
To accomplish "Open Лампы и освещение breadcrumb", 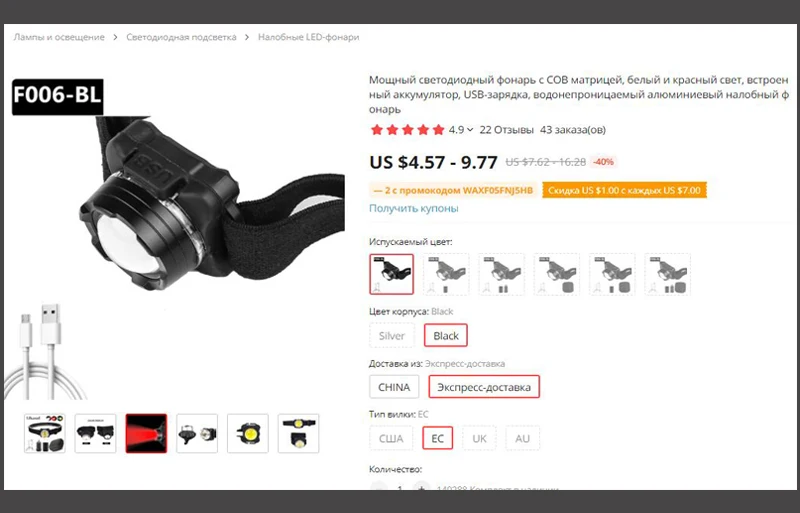I will click(59, 37).
